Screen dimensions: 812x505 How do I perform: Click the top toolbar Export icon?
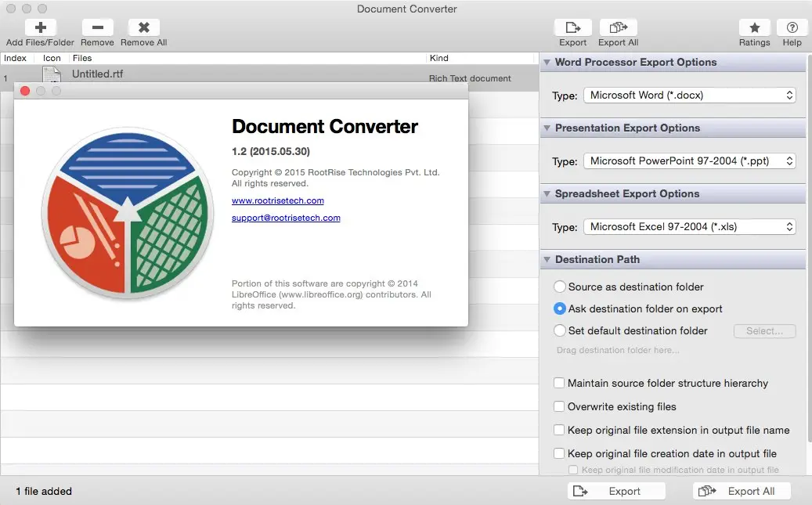(x=572, y=27)
